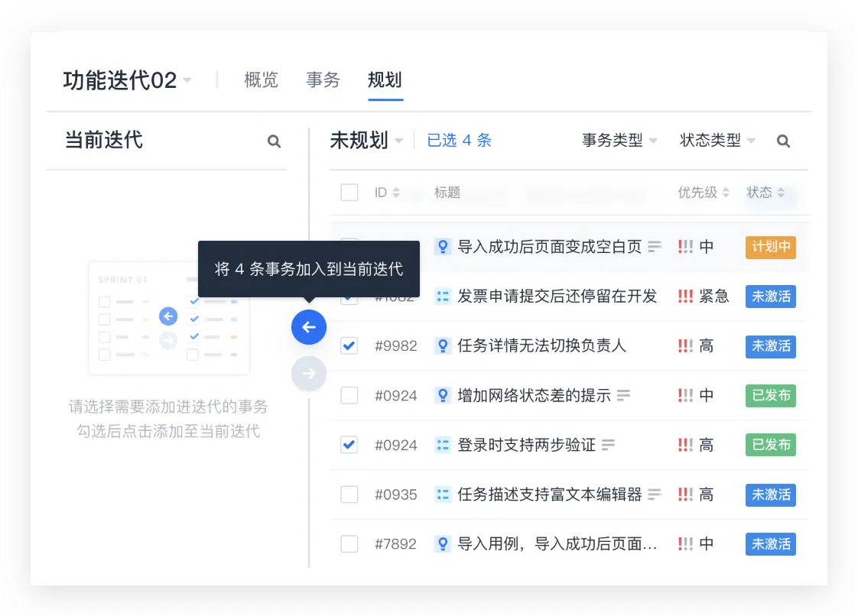Screen dimensions: 858x616
Task: Check the checkbox for 增加网络状态差的提示
Action: (349, 395)
